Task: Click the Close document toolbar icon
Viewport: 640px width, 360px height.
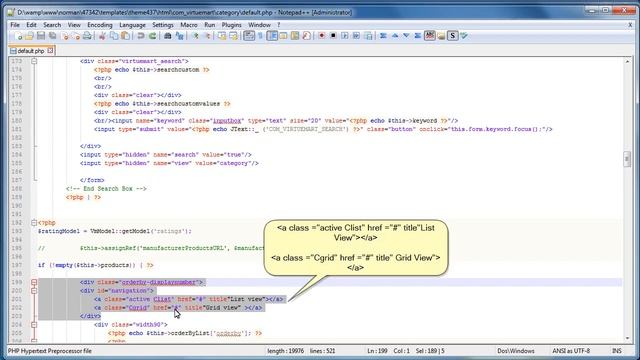Action: 64,36
